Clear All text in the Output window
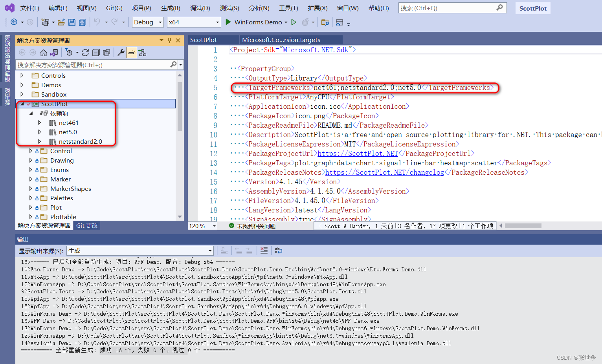Viewport: 602px width, 364px height. pos(264,250)
